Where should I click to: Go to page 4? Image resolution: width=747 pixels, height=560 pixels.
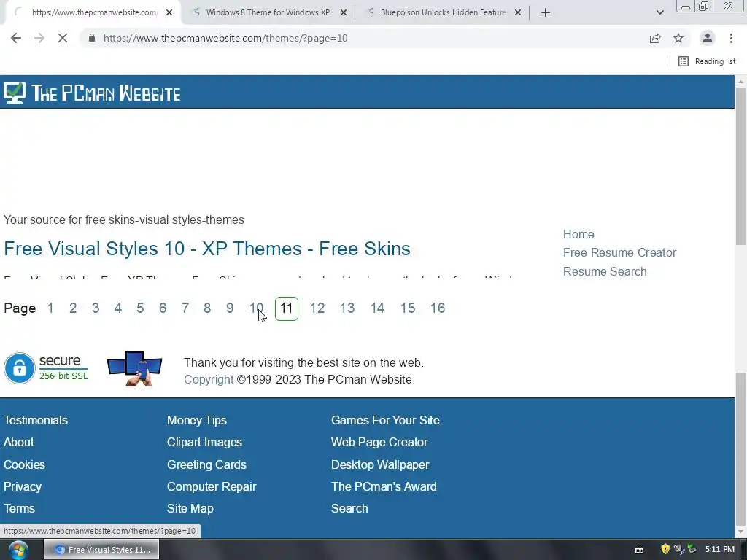[x=117, y=308]
